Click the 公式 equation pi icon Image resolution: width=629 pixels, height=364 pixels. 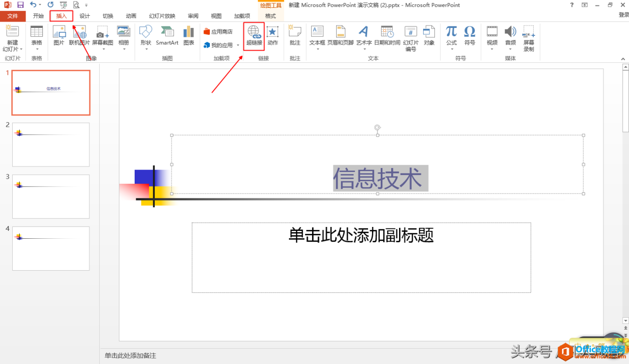452,32
